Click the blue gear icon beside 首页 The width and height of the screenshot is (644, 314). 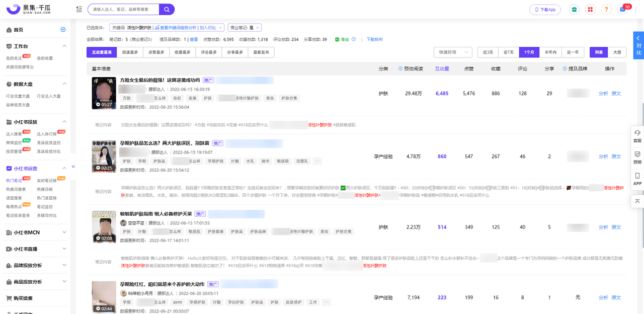(63, 30)
